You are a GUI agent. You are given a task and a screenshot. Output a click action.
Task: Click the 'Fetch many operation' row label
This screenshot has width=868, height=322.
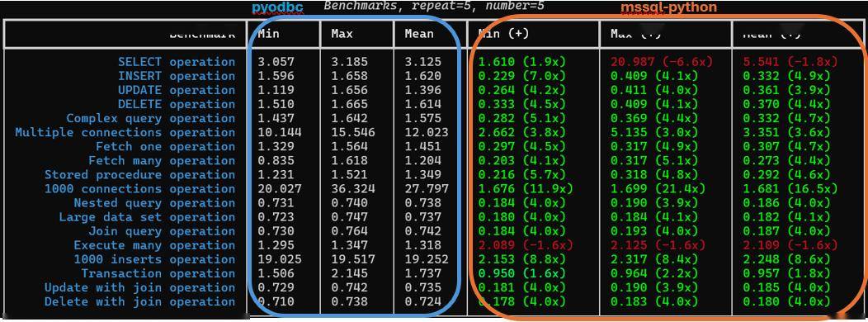(x=162, y=161)
